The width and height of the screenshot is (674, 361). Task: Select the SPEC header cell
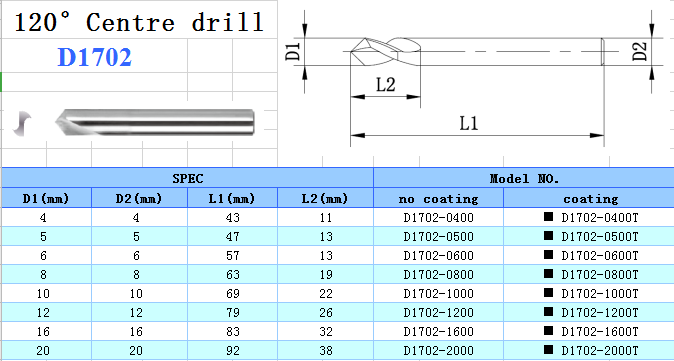pos(188,178)
